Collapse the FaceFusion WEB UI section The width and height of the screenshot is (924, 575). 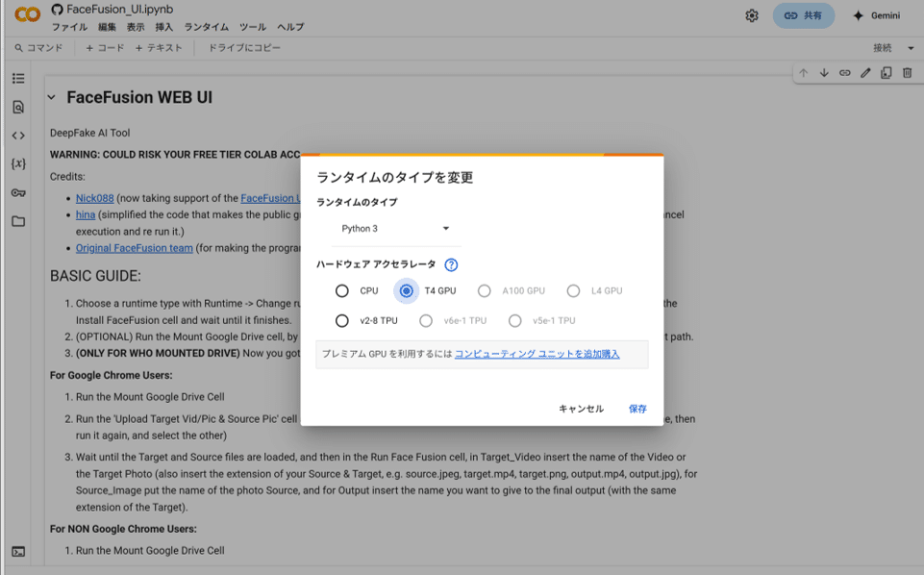point(52,97)
